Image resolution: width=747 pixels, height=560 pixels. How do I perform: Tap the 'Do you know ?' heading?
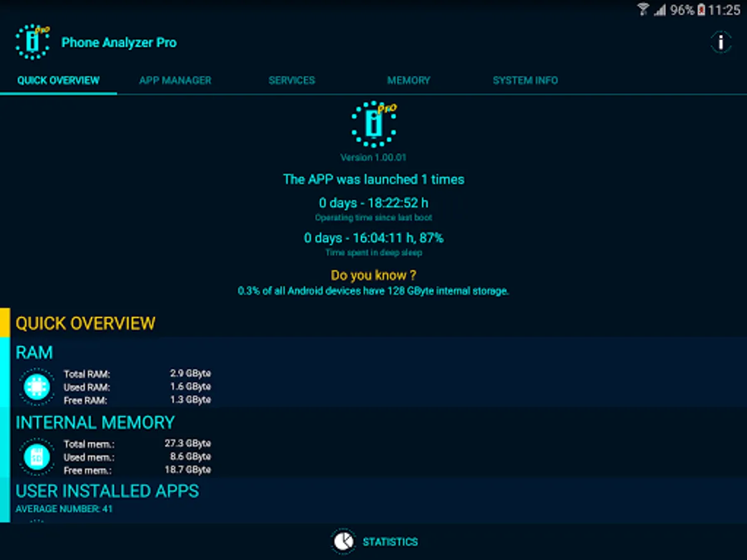374,275
